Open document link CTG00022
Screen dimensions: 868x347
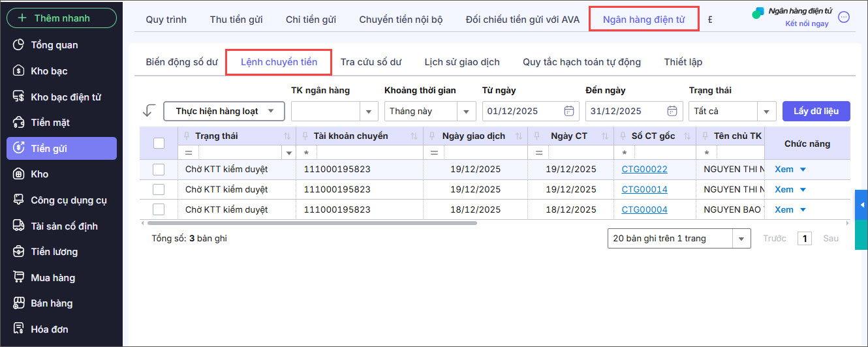pos(644,170)
